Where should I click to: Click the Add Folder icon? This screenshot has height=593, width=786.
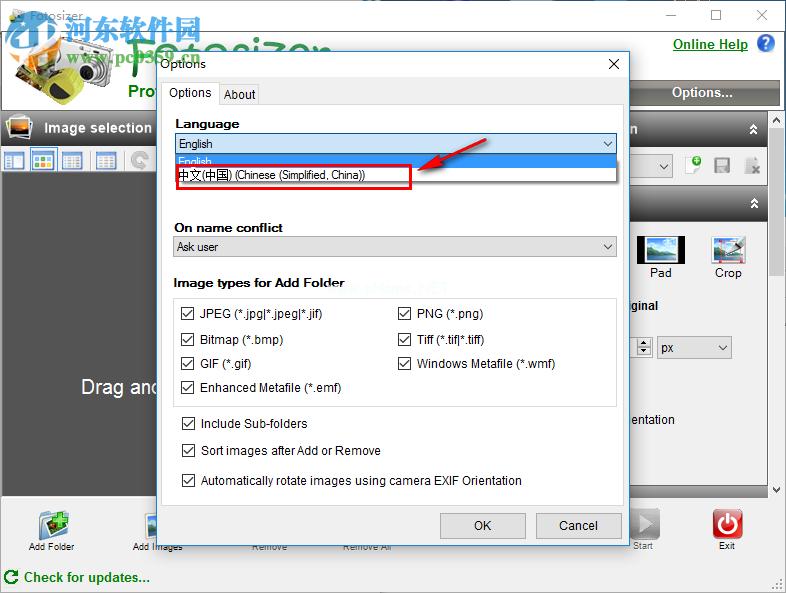tap(52, 524)
